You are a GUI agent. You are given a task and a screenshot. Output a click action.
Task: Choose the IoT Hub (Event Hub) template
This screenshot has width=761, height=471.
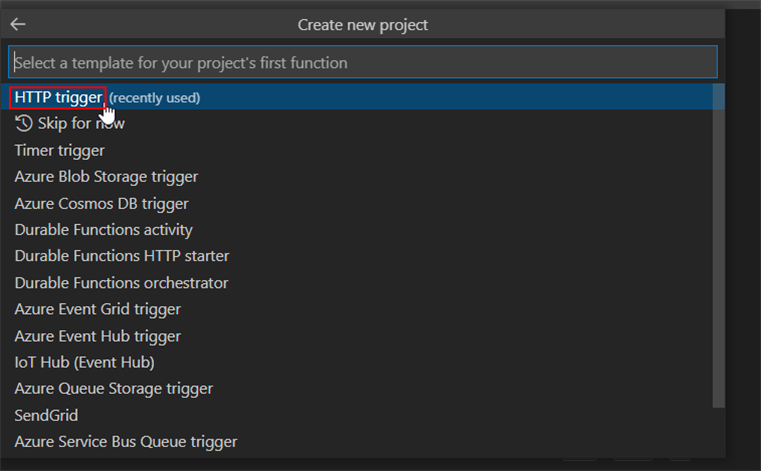(x=84, y=362)
